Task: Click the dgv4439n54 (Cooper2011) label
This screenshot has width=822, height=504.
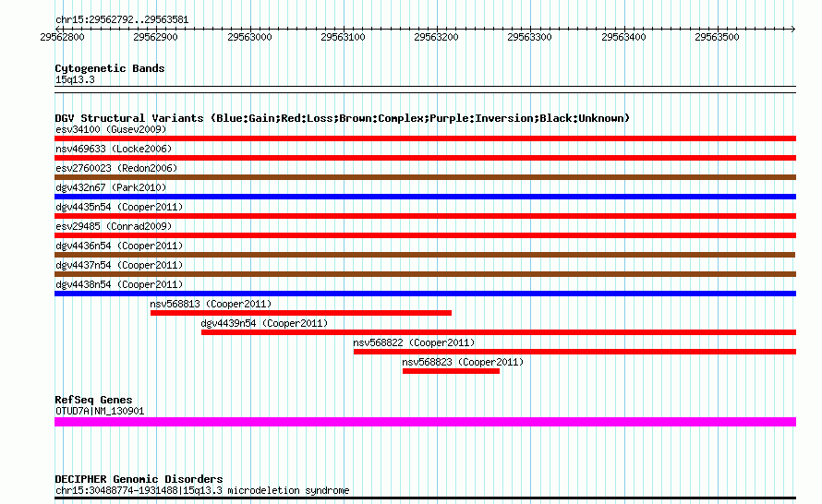Action: [264, 323]
